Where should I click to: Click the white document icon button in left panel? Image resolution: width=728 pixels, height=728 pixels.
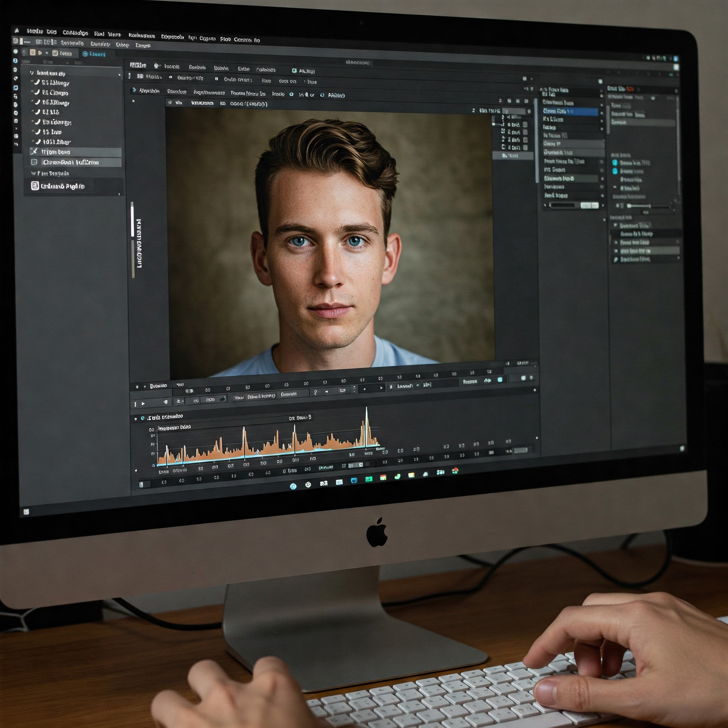35,186
